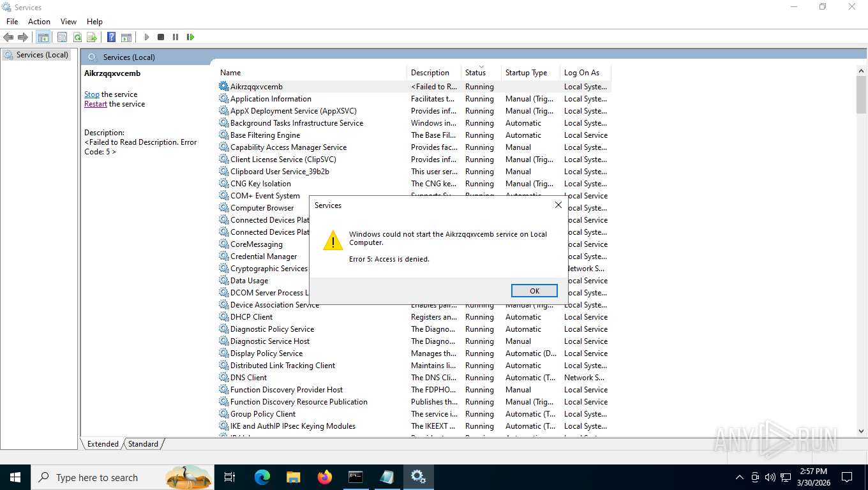868x490 pixels.
Task: Sort by Startup Type column header
Action: pyautogui.click(x=530, y=73)
